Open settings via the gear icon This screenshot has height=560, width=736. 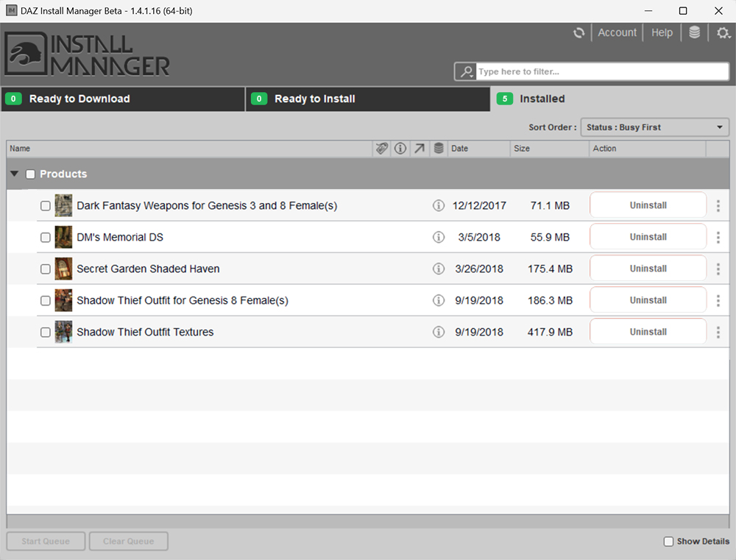pyautogui.click(x=723, y=33)
